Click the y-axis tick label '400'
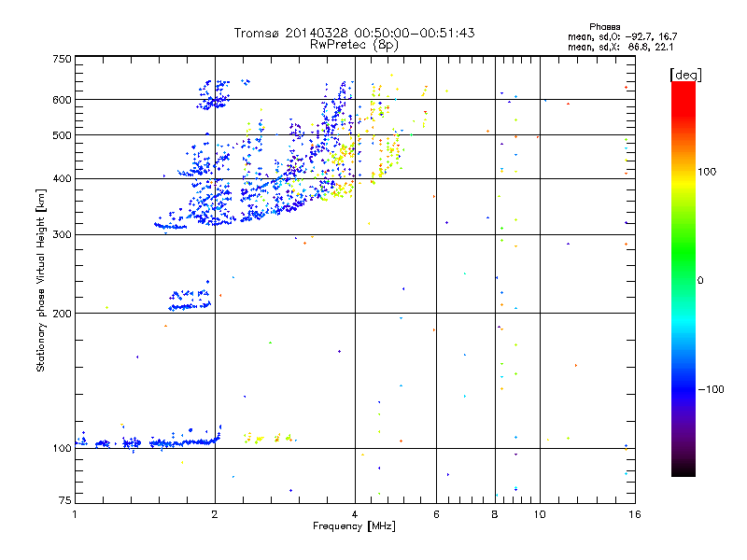Screen dimensions: 747x560 click(x=62, y=179)
